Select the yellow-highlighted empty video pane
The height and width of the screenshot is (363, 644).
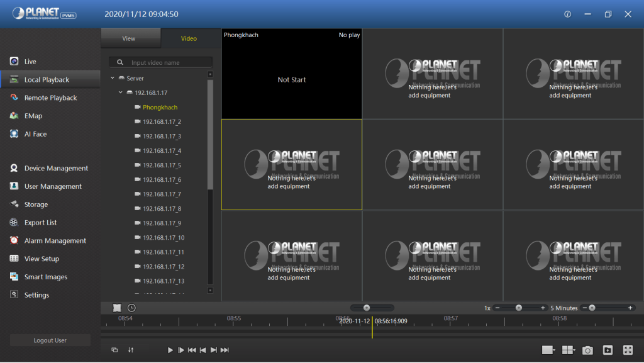[x=292, y=165]
